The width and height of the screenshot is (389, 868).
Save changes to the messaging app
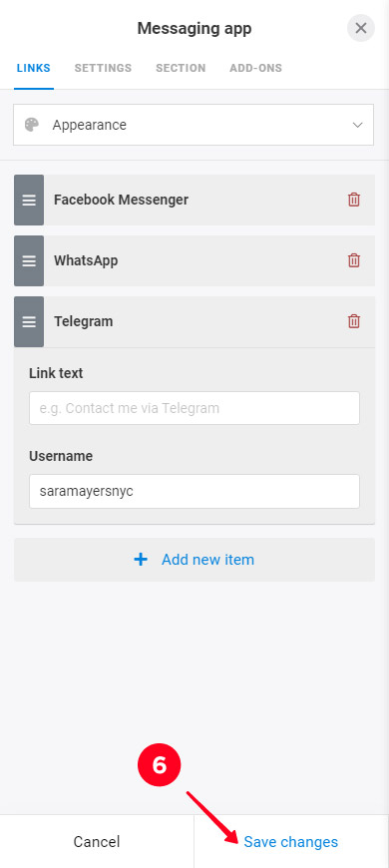(291, 841)
